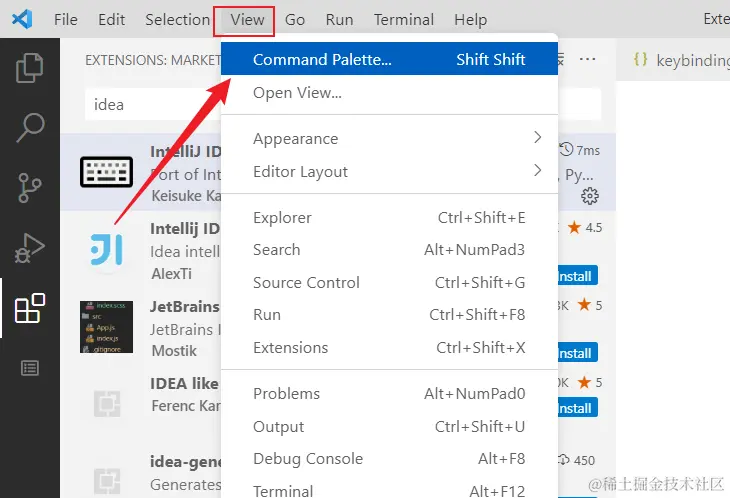Open the Go menu
730x498 pixels.
295,20
